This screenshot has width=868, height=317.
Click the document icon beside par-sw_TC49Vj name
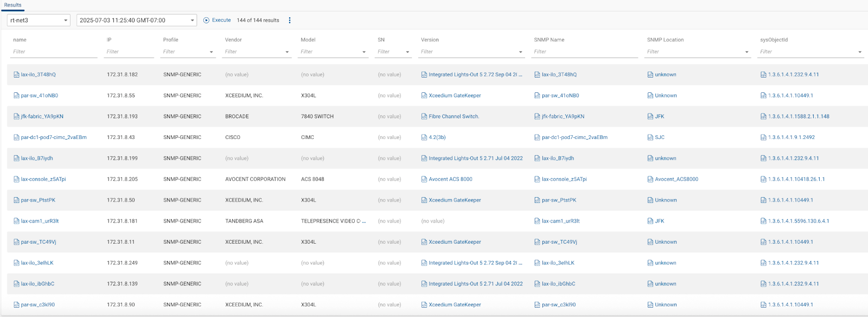point(16,242)
